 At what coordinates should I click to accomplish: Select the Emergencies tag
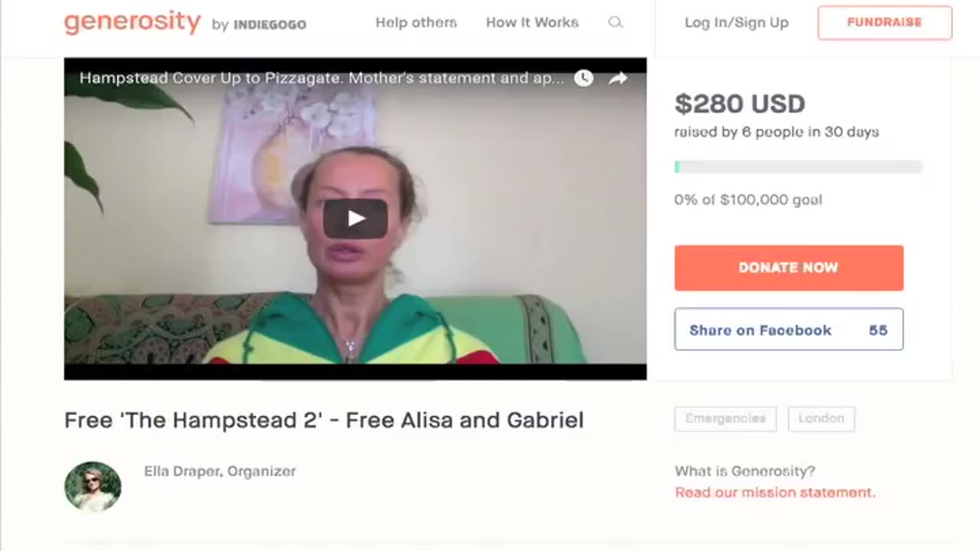click(725, 419)
